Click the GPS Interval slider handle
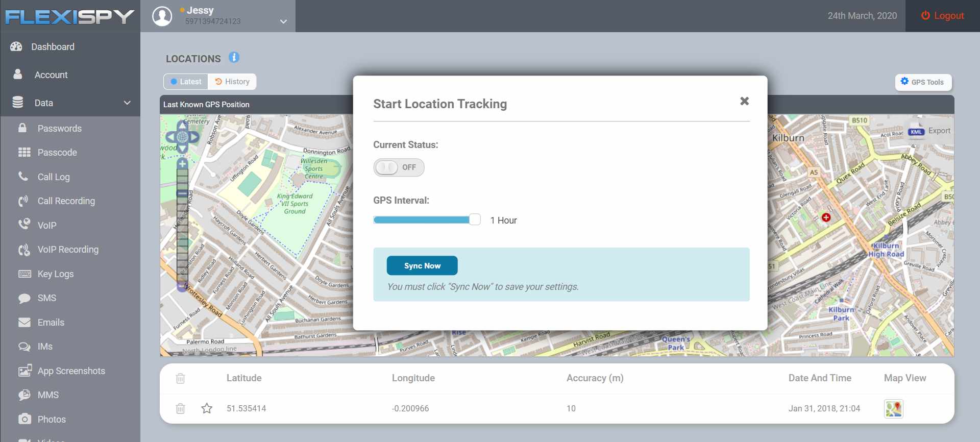 [x=475, y=219]
